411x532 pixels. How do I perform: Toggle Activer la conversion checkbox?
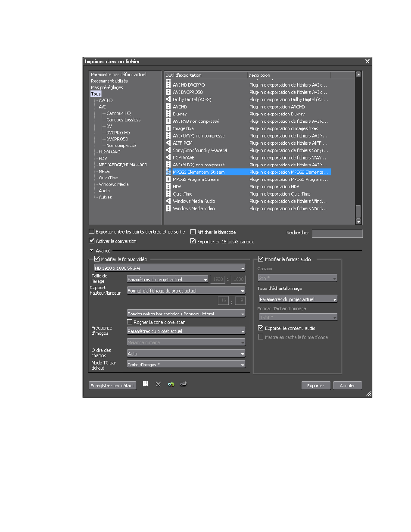[x=91, y=241]
